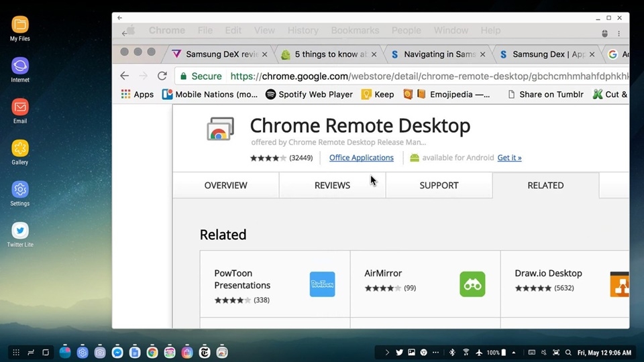Click the Twitter notification tray icon
The height and width of the screenshot is (362, 644).
399,352
